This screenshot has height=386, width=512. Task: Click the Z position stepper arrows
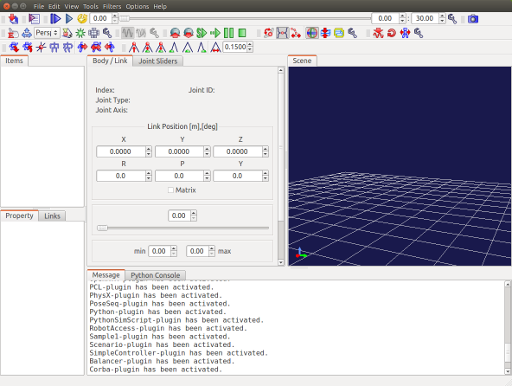coord(265,152)
